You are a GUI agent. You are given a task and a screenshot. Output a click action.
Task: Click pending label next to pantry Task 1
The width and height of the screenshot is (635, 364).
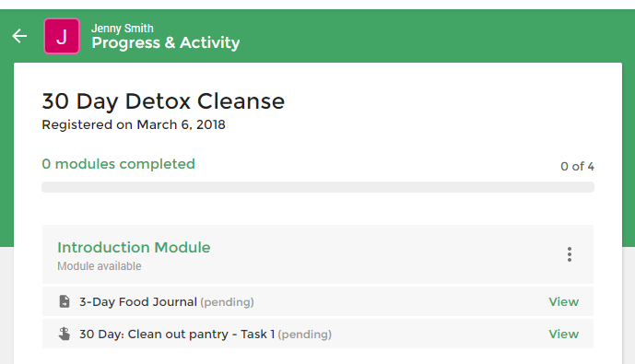305,335
